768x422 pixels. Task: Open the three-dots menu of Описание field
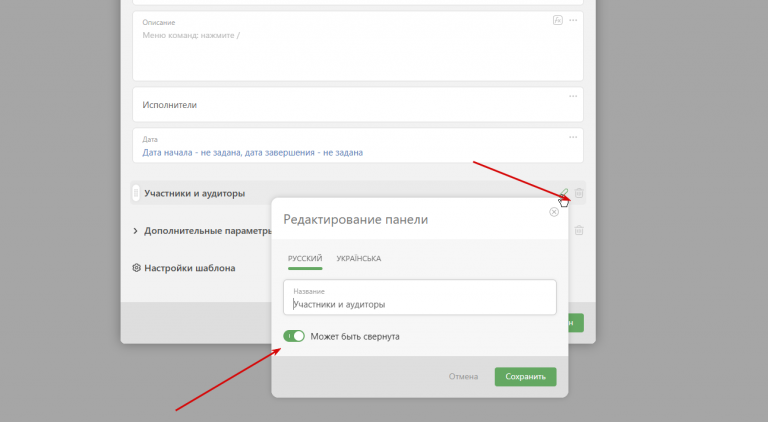pyautogui.click(x=573, y=20)
